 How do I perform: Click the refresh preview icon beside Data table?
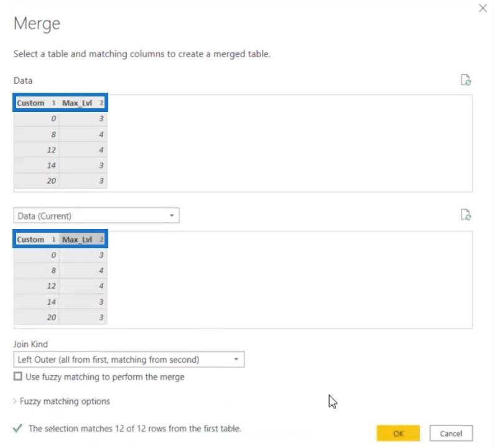tap(466, 80)
